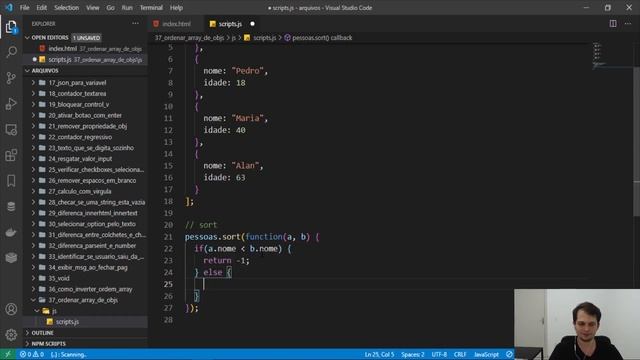Click breadcrumb 37_ordenar_array_de_objs

pyautogui.click(x=189, y=38)
